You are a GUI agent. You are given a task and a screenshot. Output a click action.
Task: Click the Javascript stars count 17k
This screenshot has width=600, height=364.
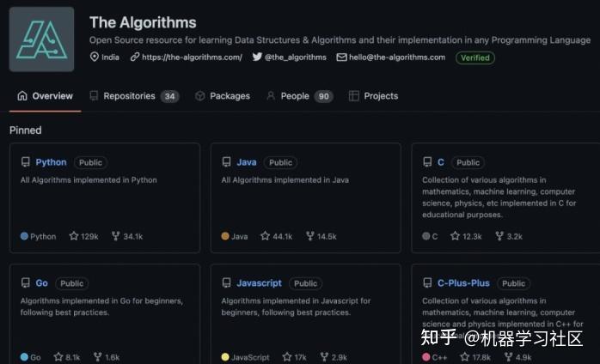tap(294, 357)
